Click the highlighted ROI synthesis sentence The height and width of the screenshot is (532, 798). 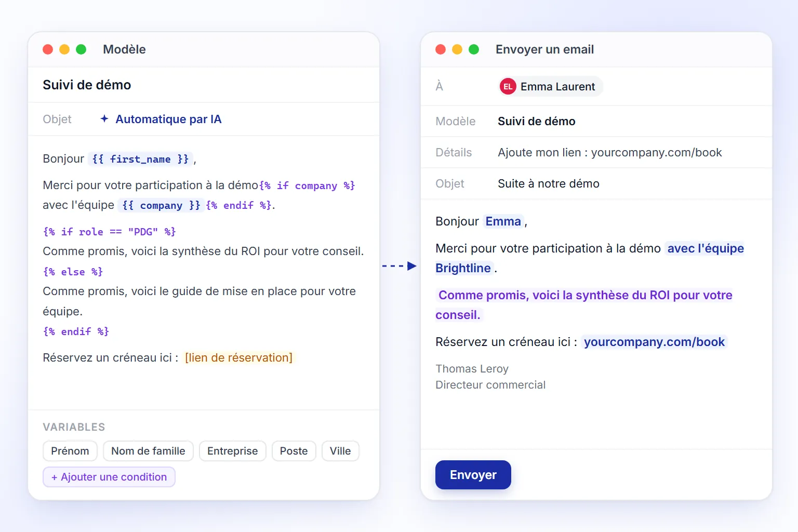[x=584, y=305]
